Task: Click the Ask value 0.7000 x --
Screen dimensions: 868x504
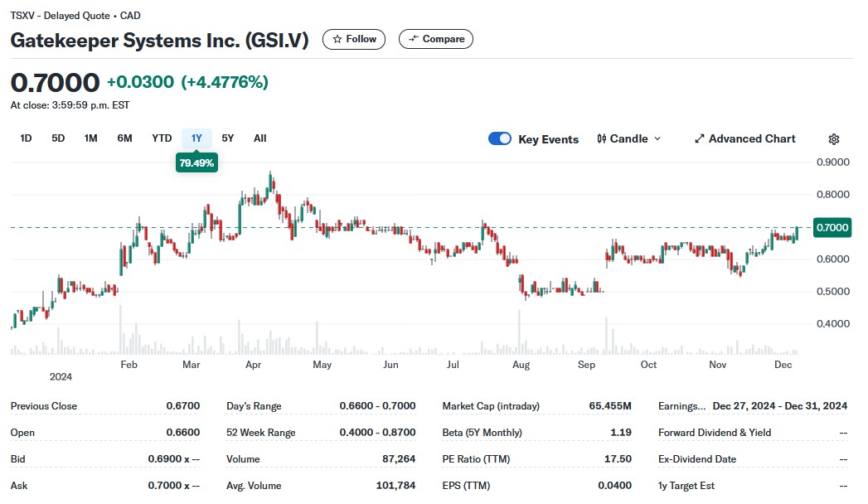Action: 174,486
